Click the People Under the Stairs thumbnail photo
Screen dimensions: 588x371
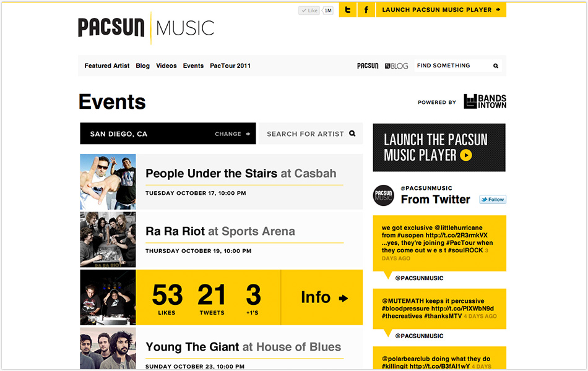(107, 181)
